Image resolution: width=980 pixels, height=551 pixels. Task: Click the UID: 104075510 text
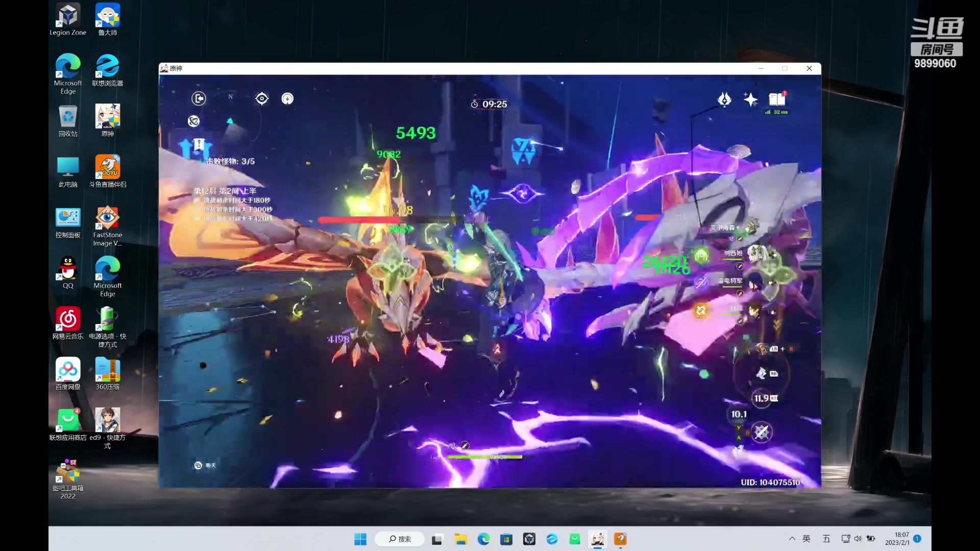770,482
